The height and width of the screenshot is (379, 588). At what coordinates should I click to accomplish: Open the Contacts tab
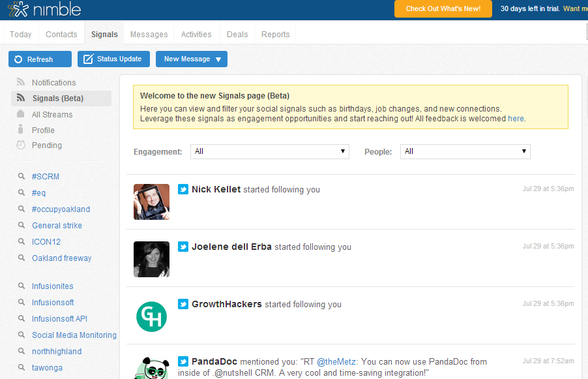[61, 34]
